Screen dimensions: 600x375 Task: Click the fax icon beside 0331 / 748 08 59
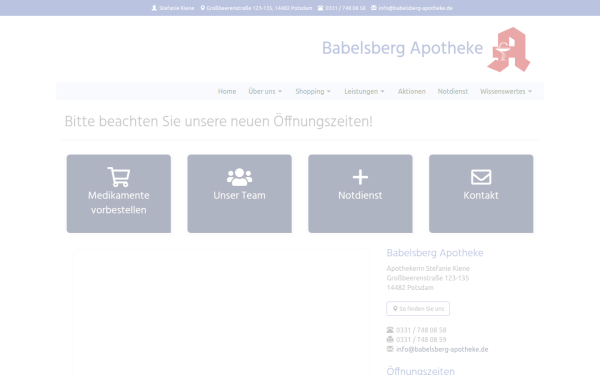point(390,339)
